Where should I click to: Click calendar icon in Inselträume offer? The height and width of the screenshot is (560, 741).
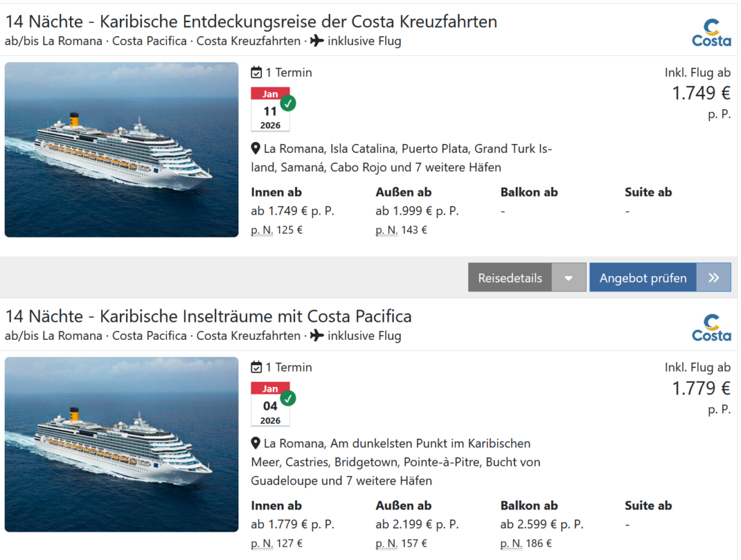click(x=257, y=367)
